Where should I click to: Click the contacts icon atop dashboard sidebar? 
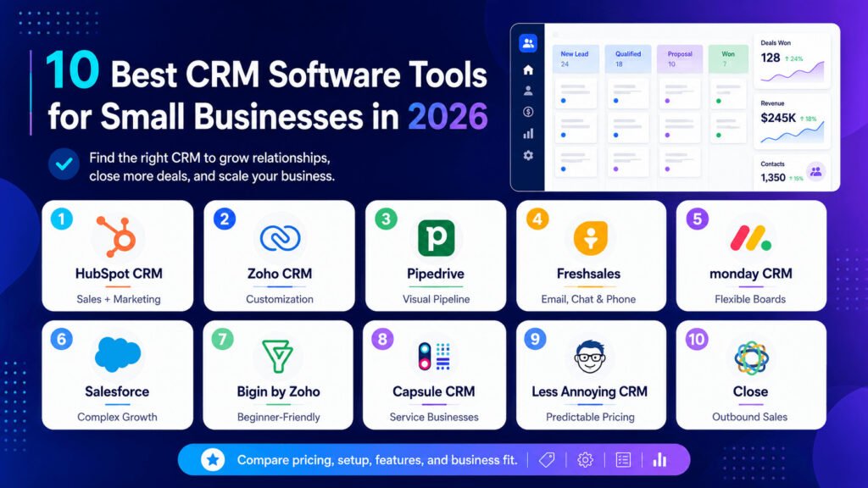tap(528, 43)
